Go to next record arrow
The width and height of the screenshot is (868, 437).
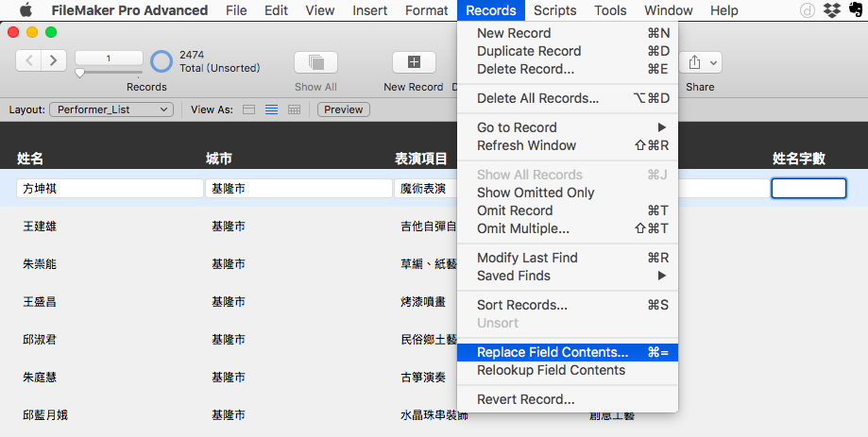(54, 60)
